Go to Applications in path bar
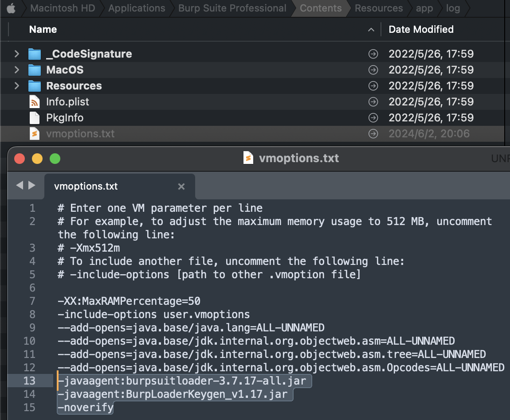This screenshot has width=510, height=420. tap(137, 8)
